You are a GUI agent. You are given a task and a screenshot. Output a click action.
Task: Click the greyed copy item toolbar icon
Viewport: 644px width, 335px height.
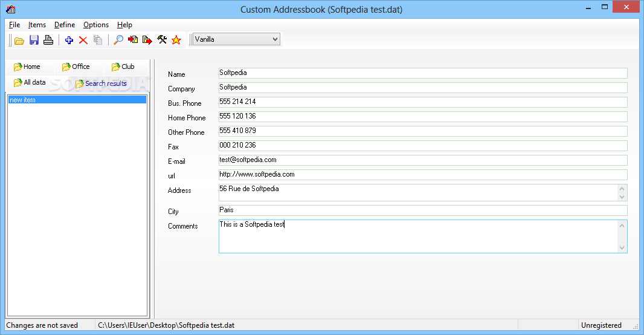[98, 40]
